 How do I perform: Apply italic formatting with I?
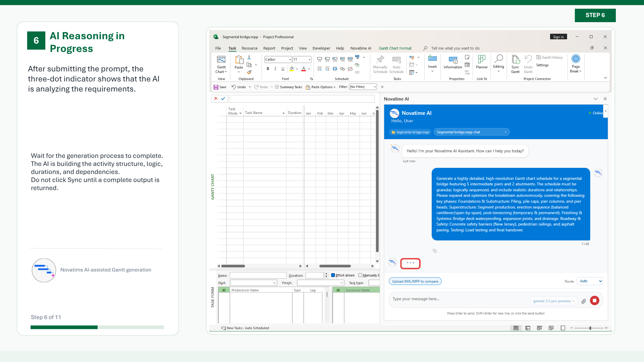click(275, 69)
